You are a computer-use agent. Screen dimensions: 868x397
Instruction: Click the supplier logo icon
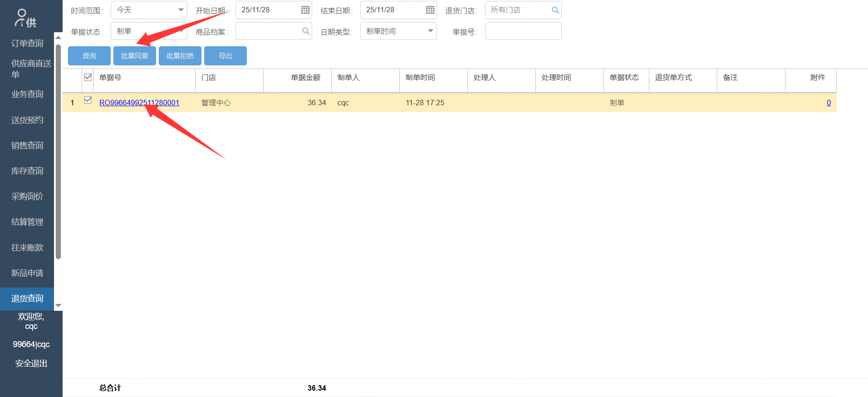(x=25, y=18)
